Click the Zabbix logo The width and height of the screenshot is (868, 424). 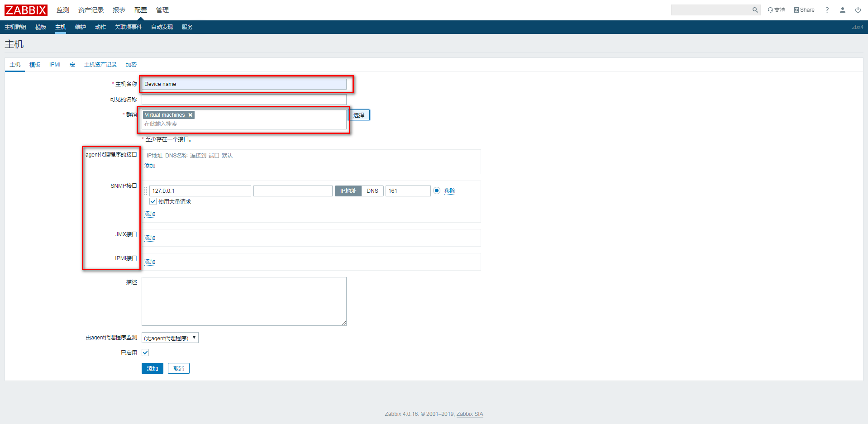click(26, 10)
